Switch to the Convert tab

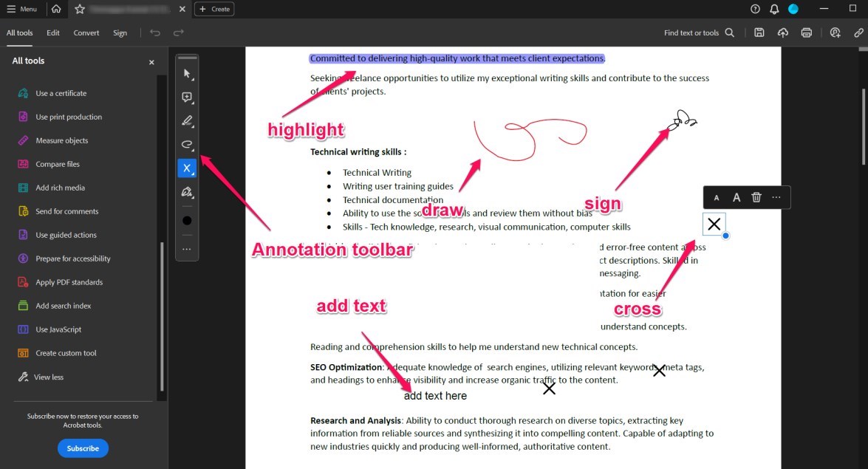(86, 32)
